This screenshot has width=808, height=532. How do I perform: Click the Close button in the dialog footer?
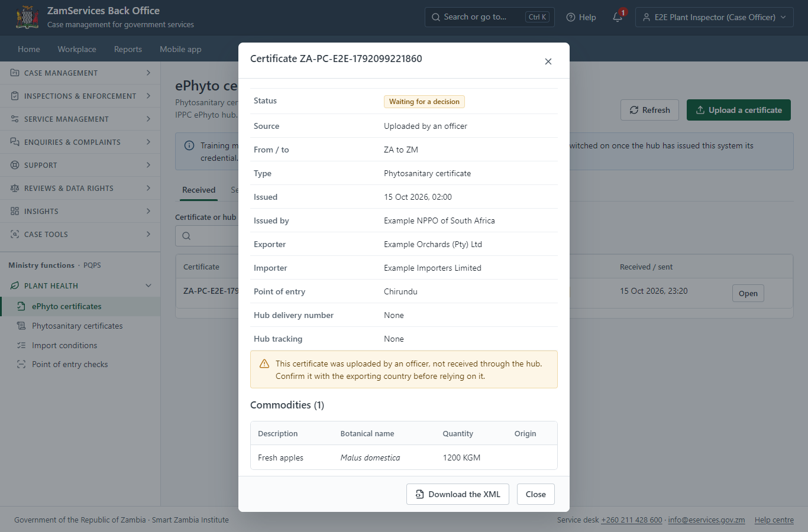536,494
